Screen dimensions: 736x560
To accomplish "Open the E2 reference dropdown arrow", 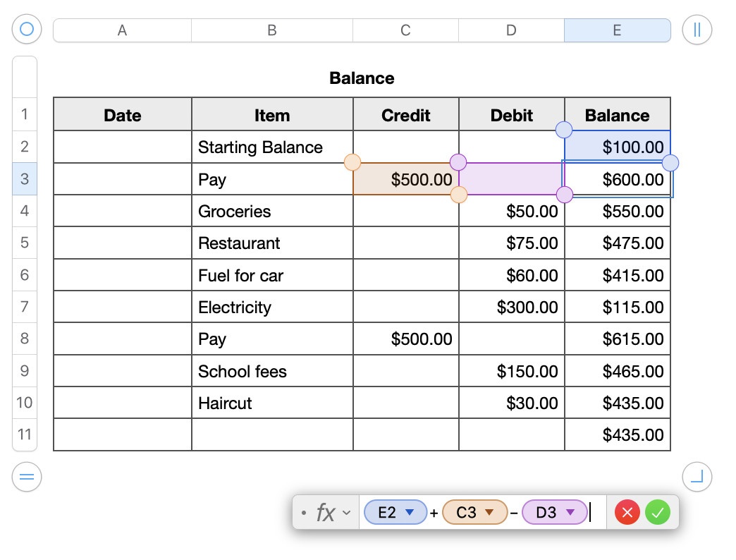I will 410,513.
